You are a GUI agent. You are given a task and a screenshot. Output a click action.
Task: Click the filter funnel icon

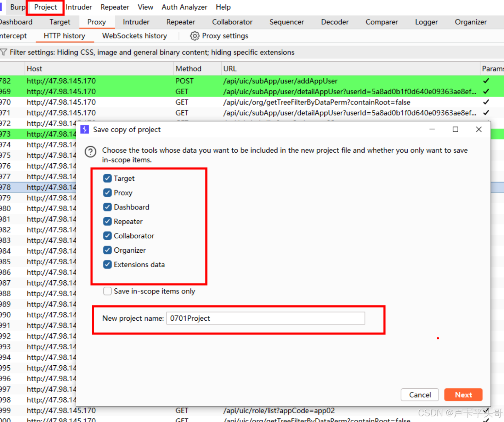pos(4,52)
